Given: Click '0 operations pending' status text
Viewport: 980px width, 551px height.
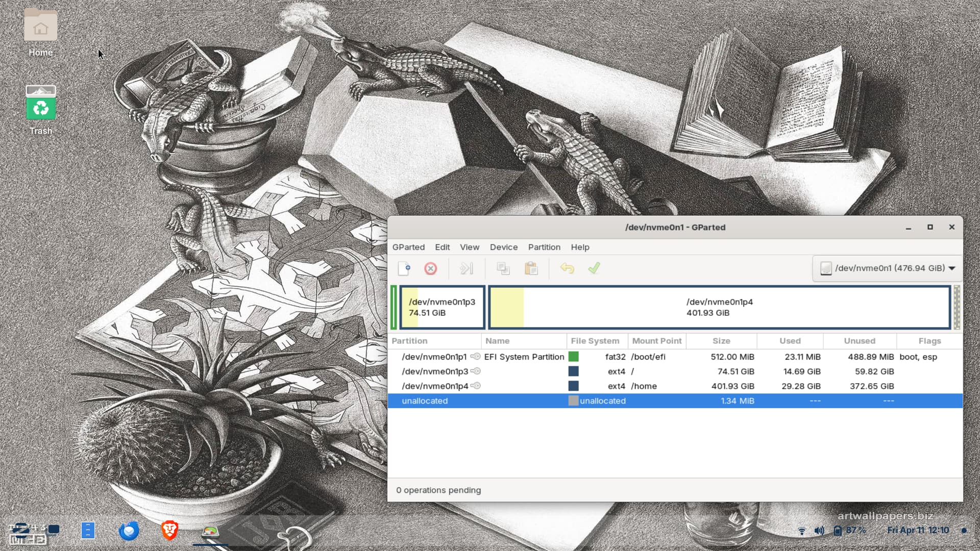Looking at the screenshot, I should tap(438, 490).
